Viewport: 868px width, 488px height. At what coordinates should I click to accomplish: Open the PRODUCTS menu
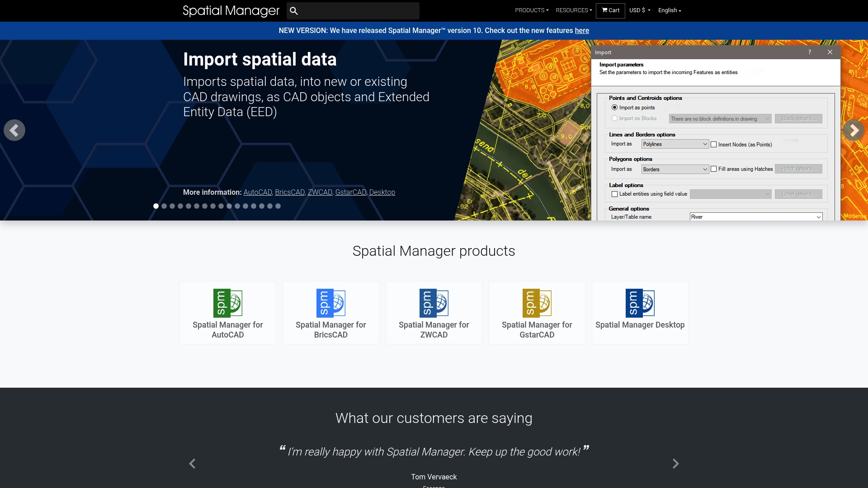point(531,10)
